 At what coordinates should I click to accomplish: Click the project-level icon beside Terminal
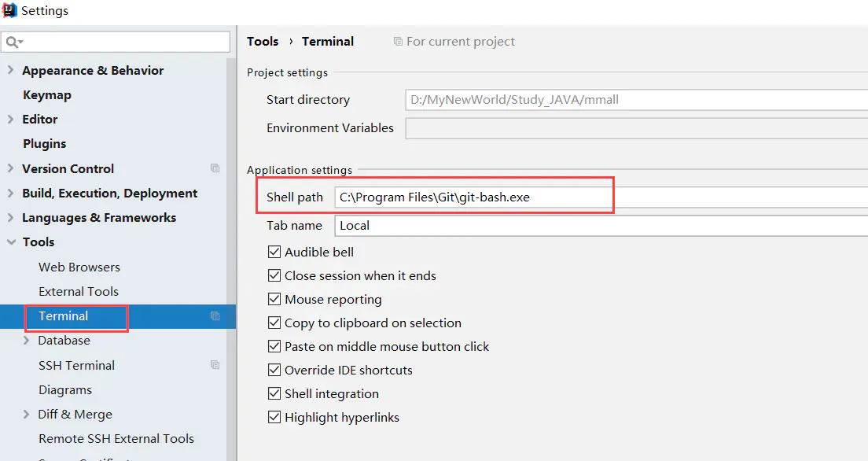click(215, 316)
